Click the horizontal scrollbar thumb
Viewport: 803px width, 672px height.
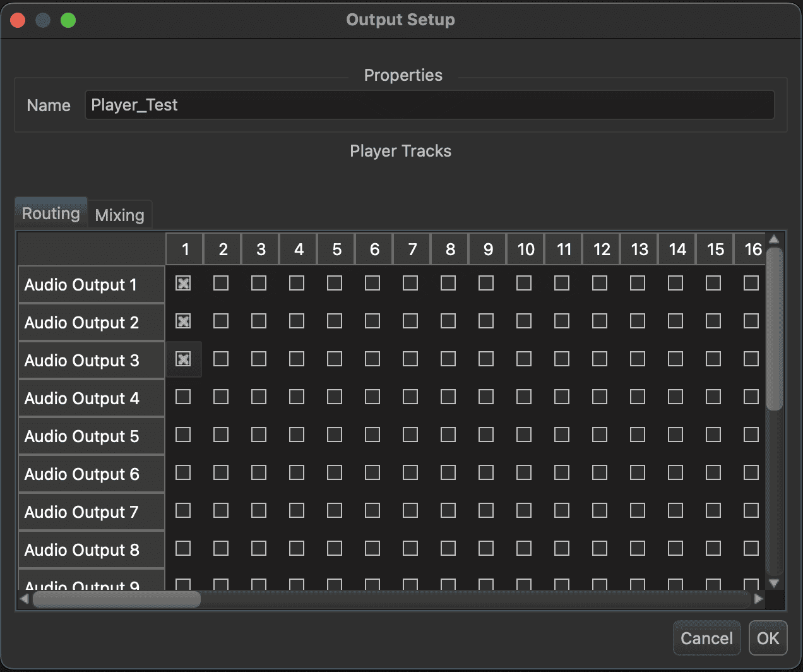click(x=117, y=599)
